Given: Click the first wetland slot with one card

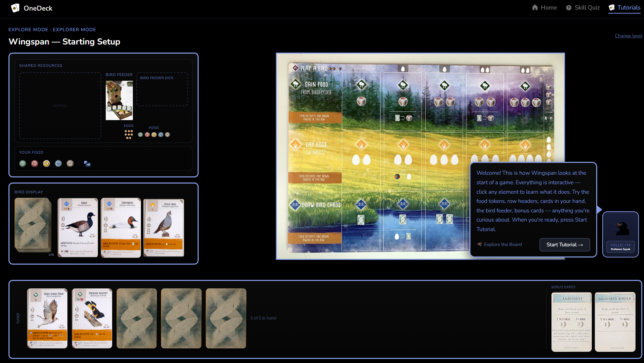Looking at the screenshot, I should coord(361,221).
